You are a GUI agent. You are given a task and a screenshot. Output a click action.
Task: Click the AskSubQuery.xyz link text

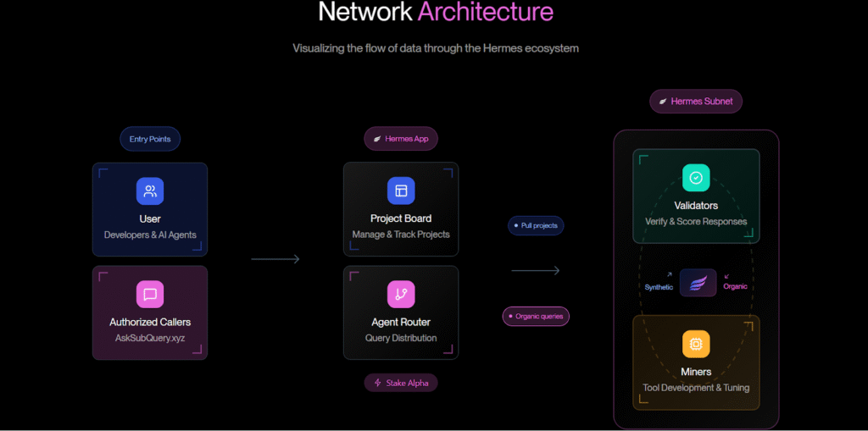coord(150,338)
